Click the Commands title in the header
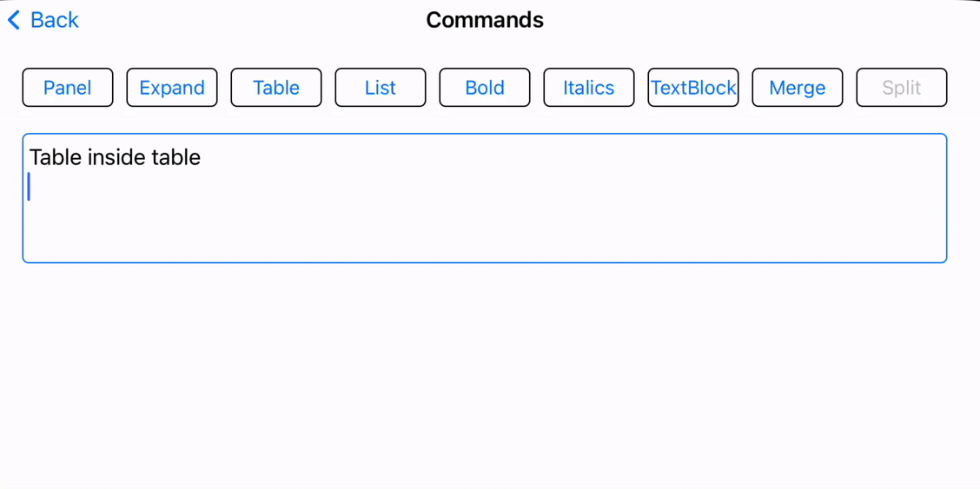 [485, 20]
